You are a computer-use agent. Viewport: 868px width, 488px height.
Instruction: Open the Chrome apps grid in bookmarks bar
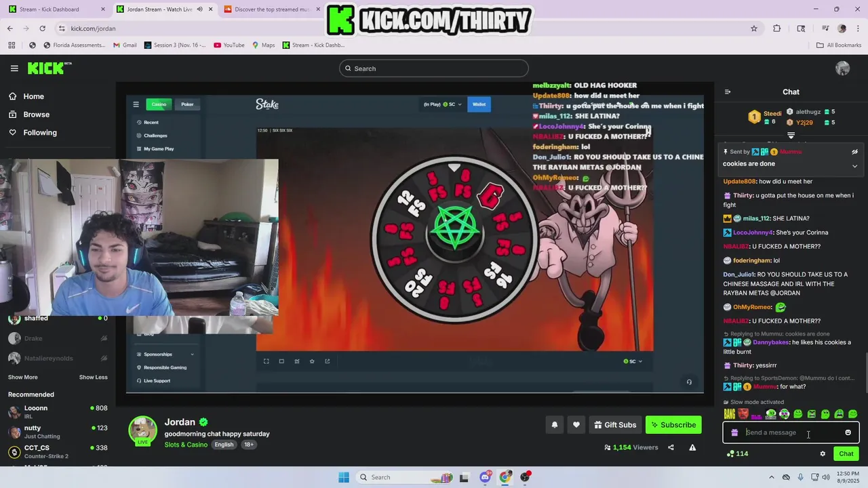12,45
